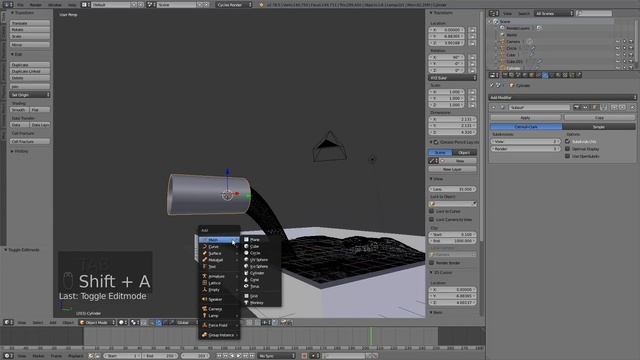Click the Group Instance icon

pyautogui.click(x=204, y=335)
